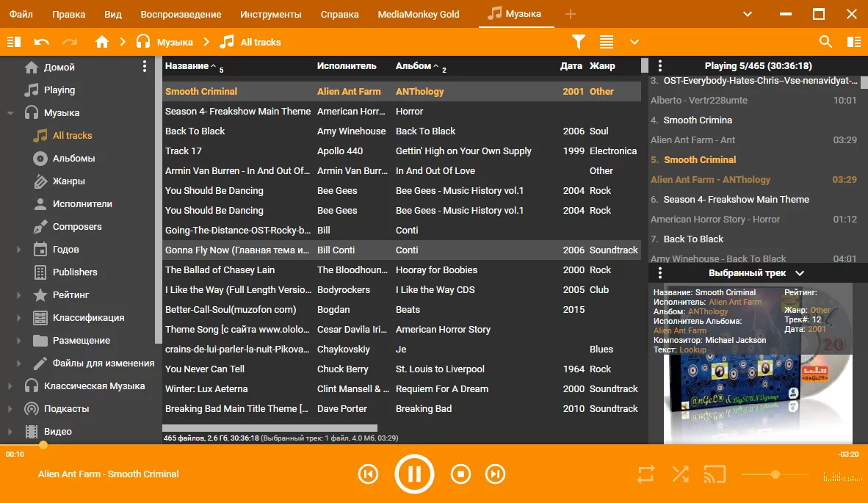Select Жанры in the media tree
868x503 pixels.
(68, 181)
